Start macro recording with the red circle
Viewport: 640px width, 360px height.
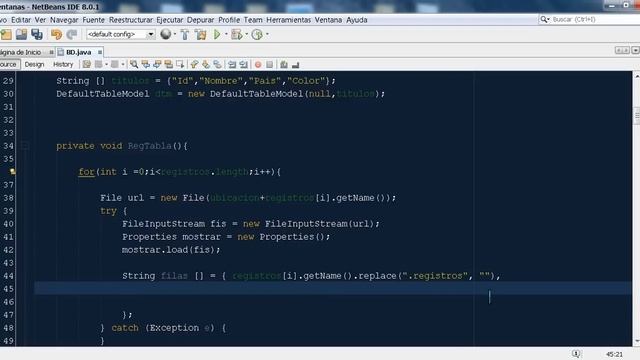(x=258, y=64)
